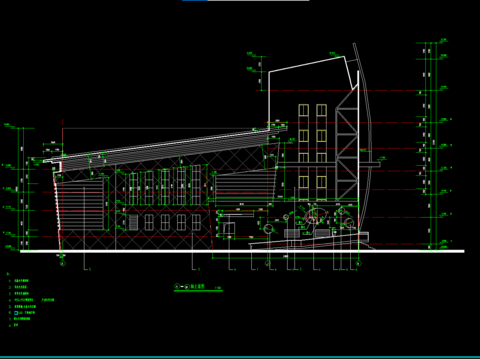Select the first lower-row window right of the staircase

(149, 222)
